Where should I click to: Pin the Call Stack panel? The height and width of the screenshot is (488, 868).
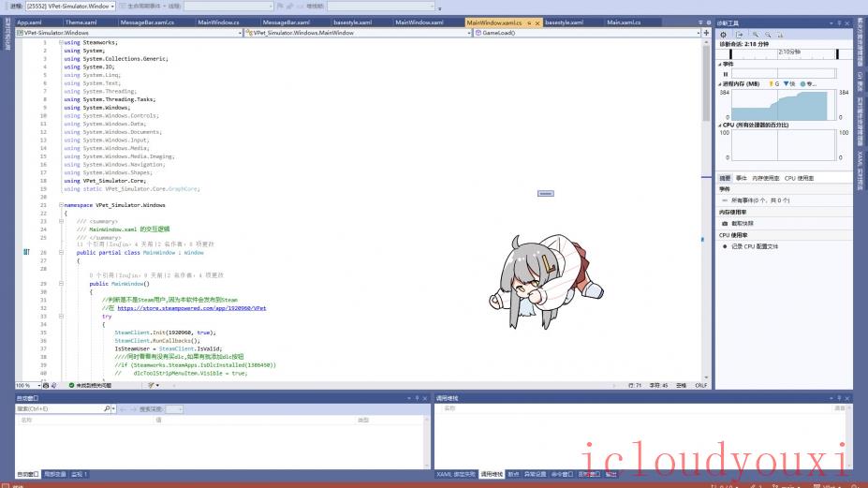[839, 398]
